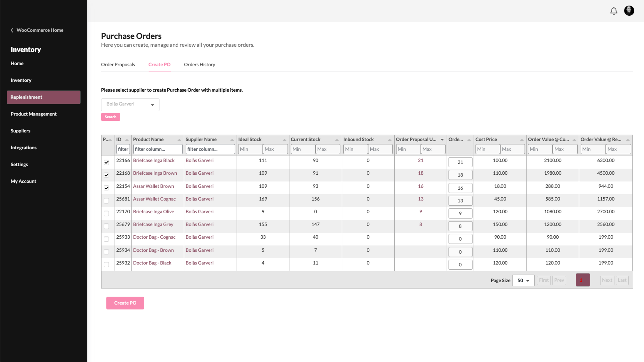Open the Order Proposals tab
Screen dimensions: 644x362
[x=118, y=64]
